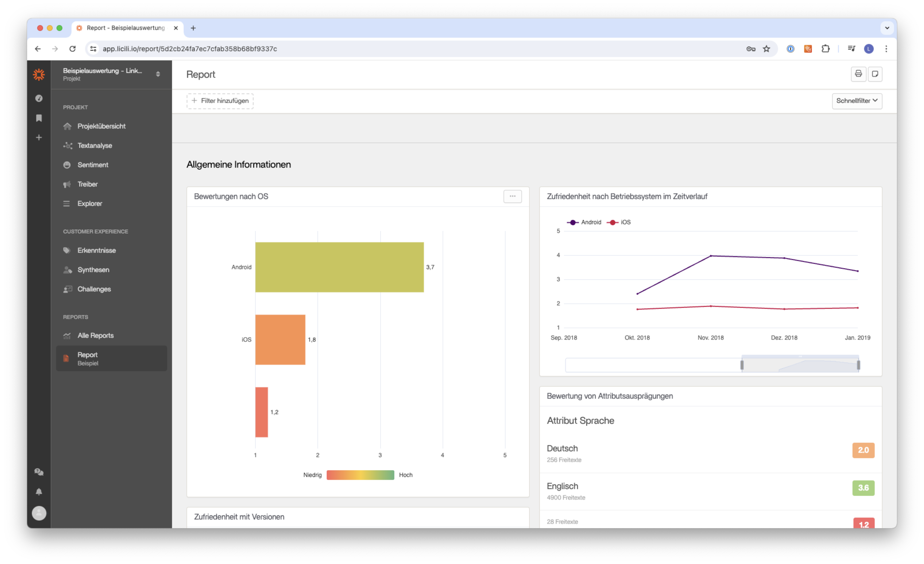Image resolution: width=924 pixels, height=564 pixels.
Task: Click the note icon beside print
Action: pos(875,74)
